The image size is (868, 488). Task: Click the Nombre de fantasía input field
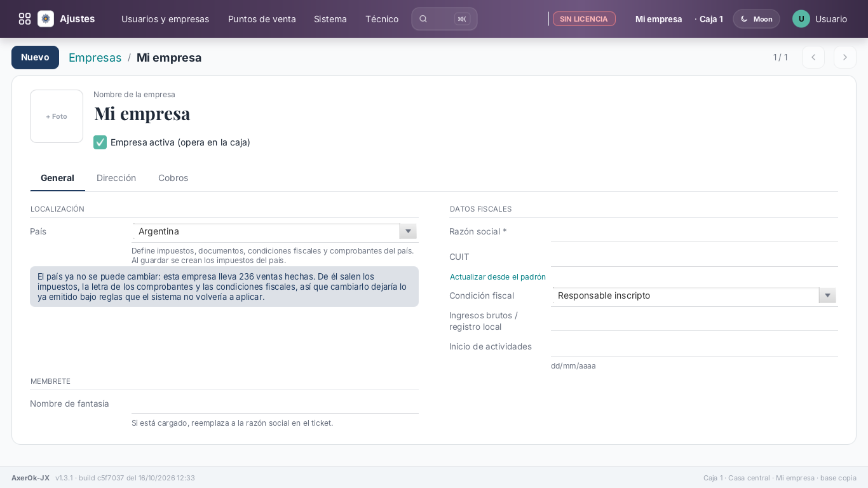point(275,404)
